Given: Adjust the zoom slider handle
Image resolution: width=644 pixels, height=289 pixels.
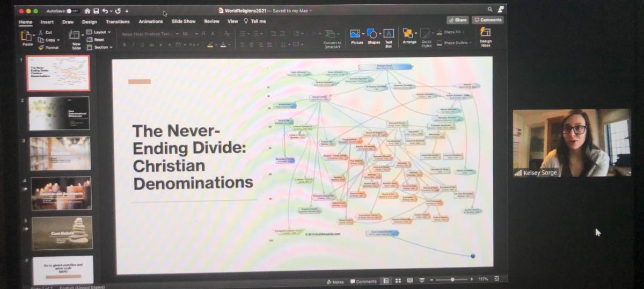Looking at the screenshot, I should (452, 279).
